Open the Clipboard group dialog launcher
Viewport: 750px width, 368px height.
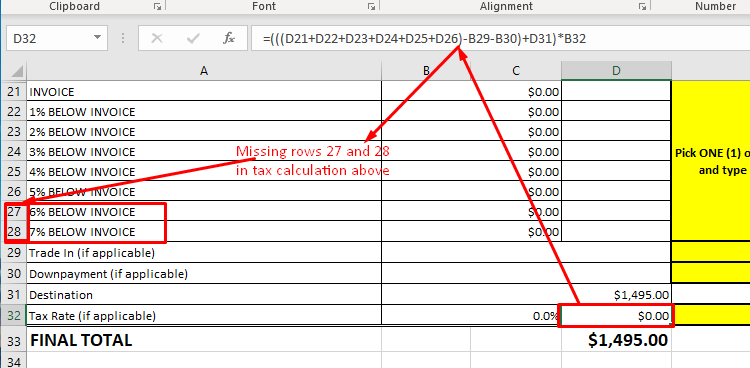[157, 6]
